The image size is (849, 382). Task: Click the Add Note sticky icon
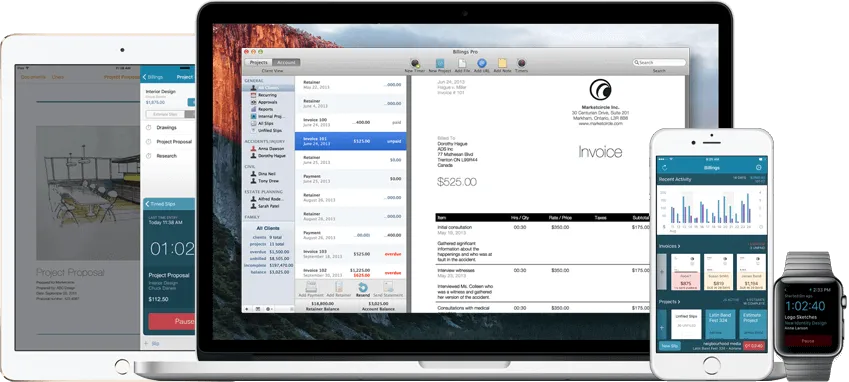502,63
